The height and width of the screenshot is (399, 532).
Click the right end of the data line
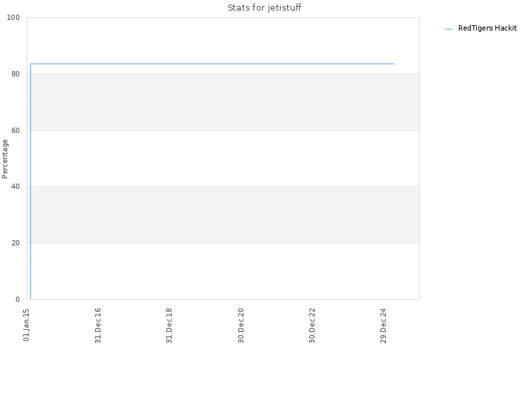point(394,64)
